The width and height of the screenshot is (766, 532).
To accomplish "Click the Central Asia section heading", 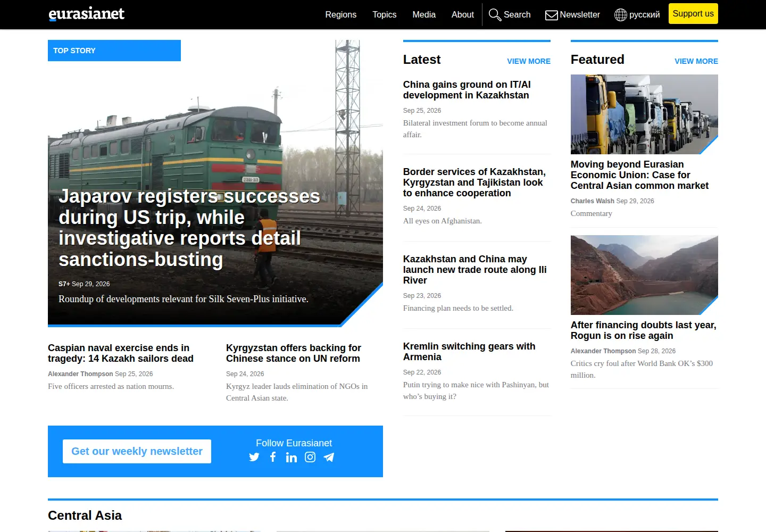I will tap(85, 516).
